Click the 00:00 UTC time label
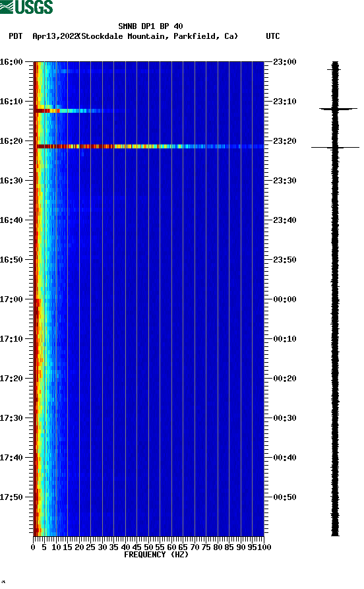Screen dimensions: 364x589 click(x=285, y=299)
